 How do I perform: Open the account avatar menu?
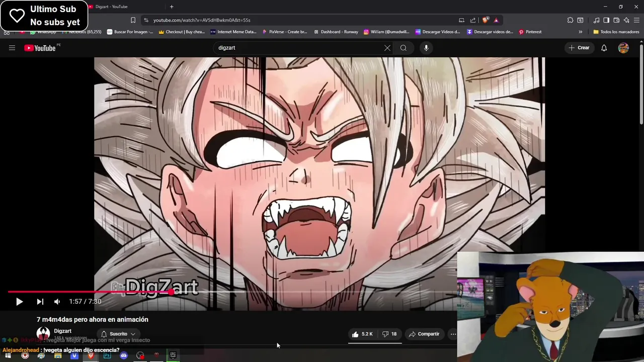click(x=623, y=48)
